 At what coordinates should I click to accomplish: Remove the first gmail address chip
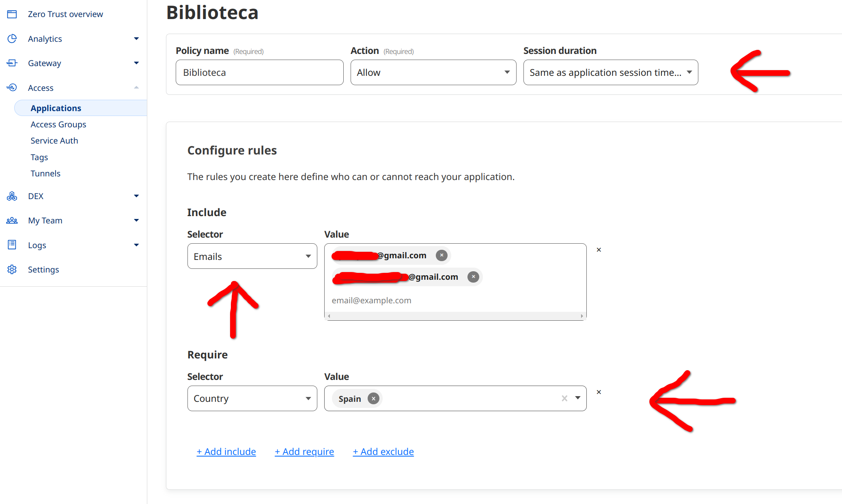[x=441, y=255]
